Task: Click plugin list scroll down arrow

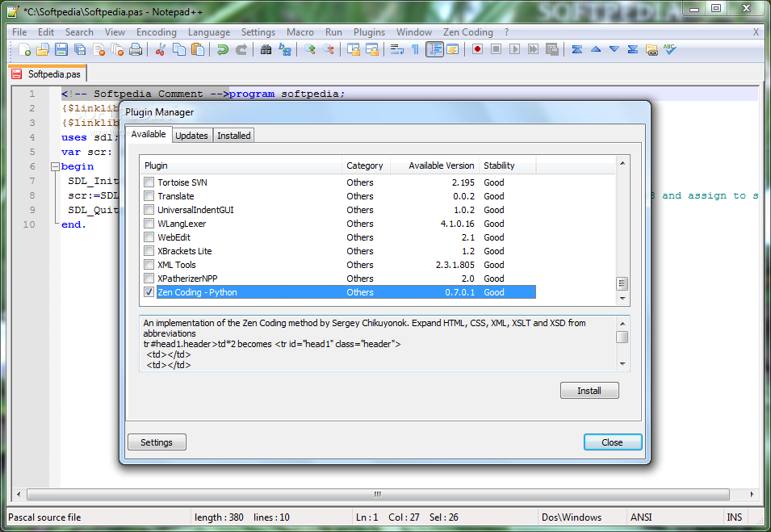Action: point(622,299)
